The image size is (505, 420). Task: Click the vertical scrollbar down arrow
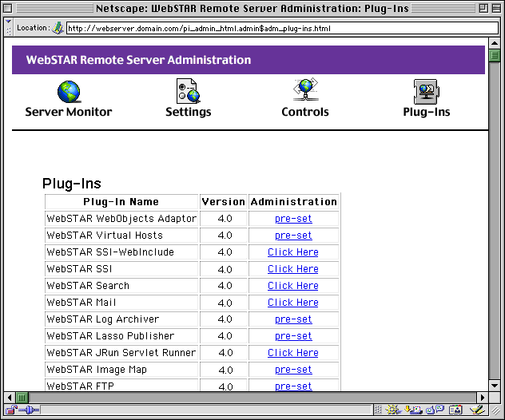495,385
